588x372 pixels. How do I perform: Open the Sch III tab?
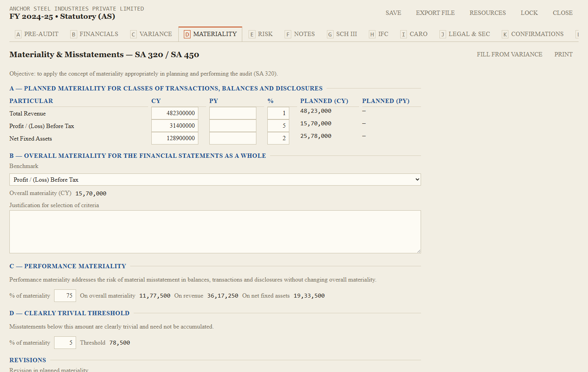coord(342,34)
